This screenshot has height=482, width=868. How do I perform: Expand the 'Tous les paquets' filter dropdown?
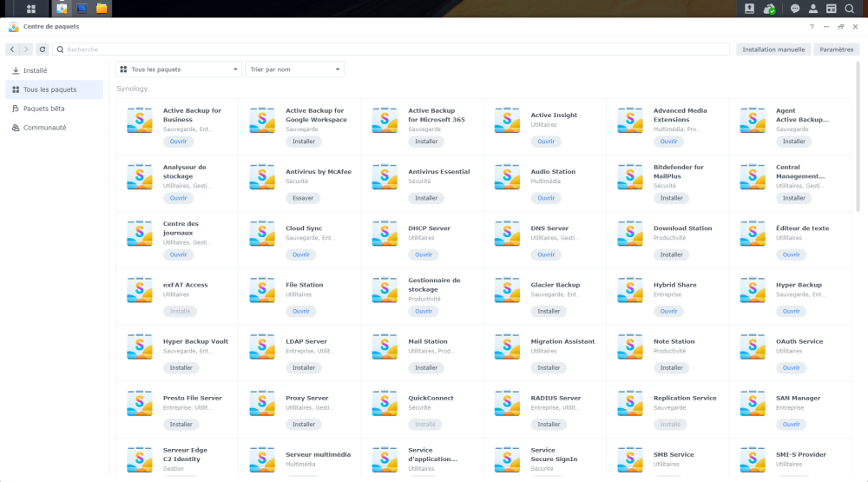179,69
